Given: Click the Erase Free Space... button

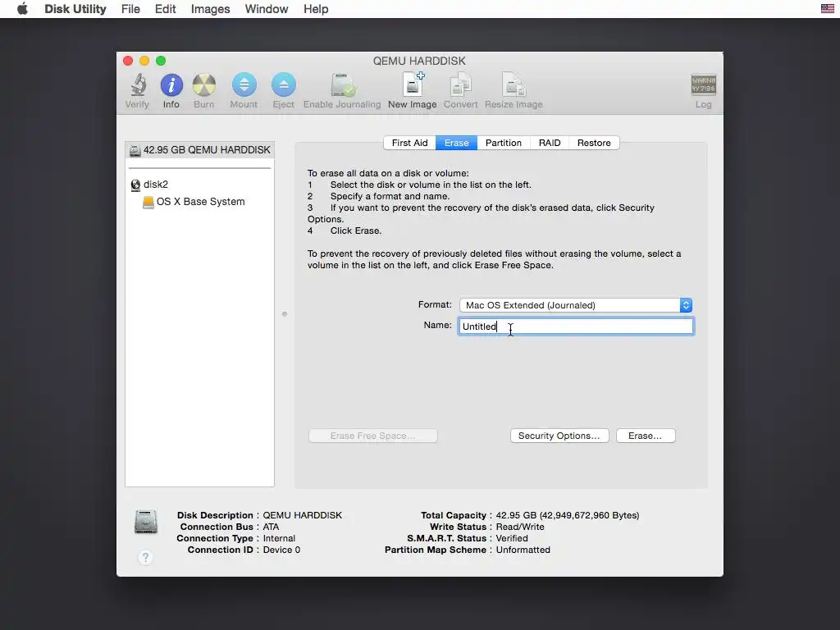Looking at the screenshot, I should (373, 436).
